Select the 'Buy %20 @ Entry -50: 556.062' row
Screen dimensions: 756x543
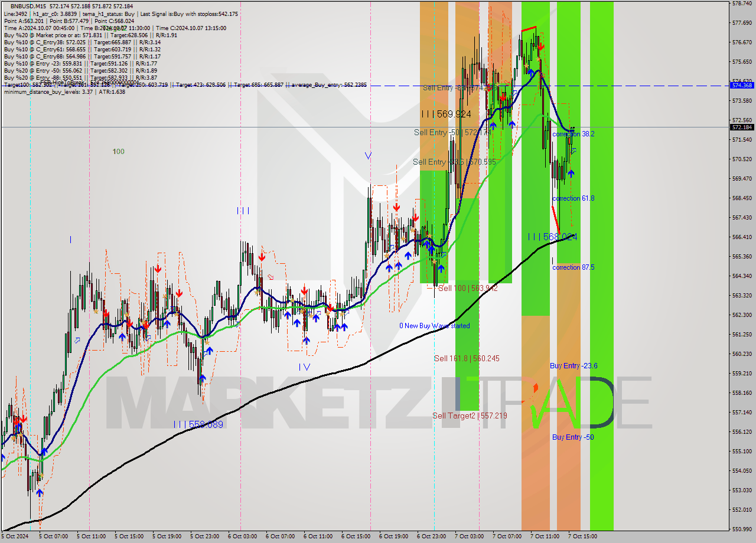[x=80, y=70]
